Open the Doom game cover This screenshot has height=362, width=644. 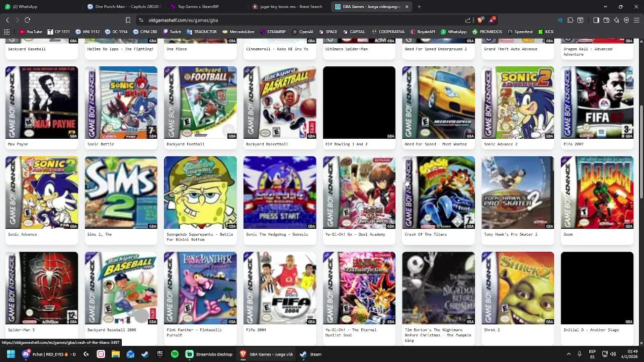pos(597,193)
